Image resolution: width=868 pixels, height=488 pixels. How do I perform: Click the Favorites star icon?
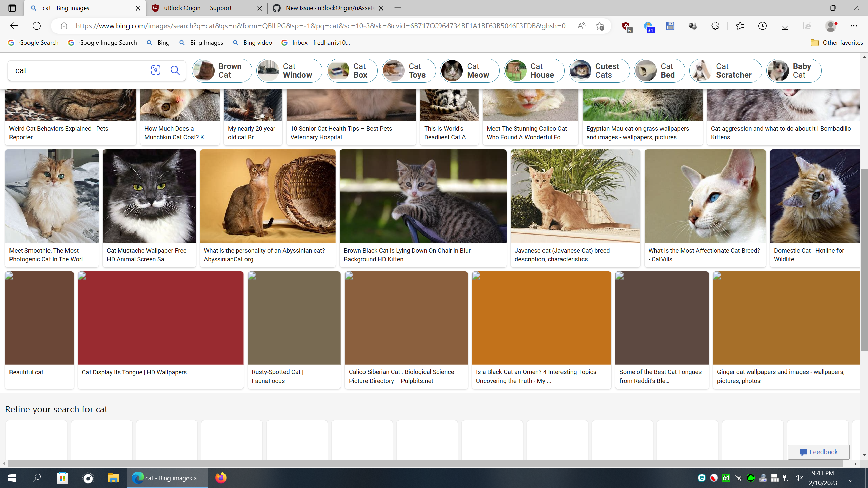coord(740,26)
